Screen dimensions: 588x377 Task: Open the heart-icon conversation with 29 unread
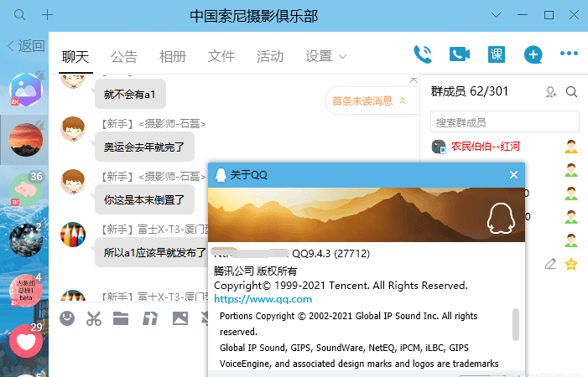(x=26, y=341)
